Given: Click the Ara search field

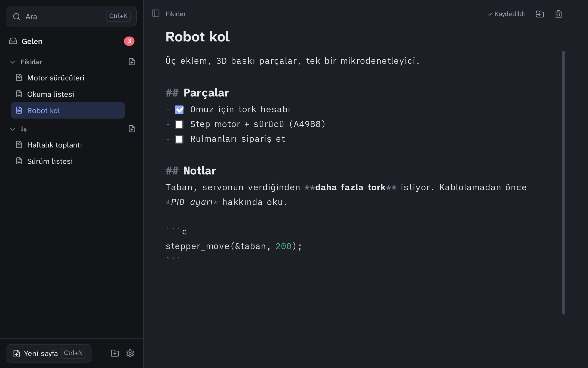Looking at the screenshot, I should point(72,17).
